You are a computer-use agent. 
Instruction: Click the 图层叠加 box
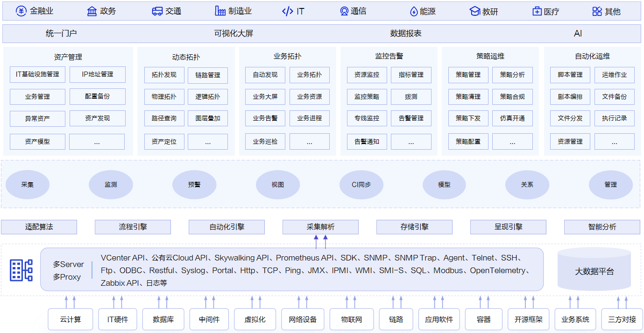[x=208, y=118]
